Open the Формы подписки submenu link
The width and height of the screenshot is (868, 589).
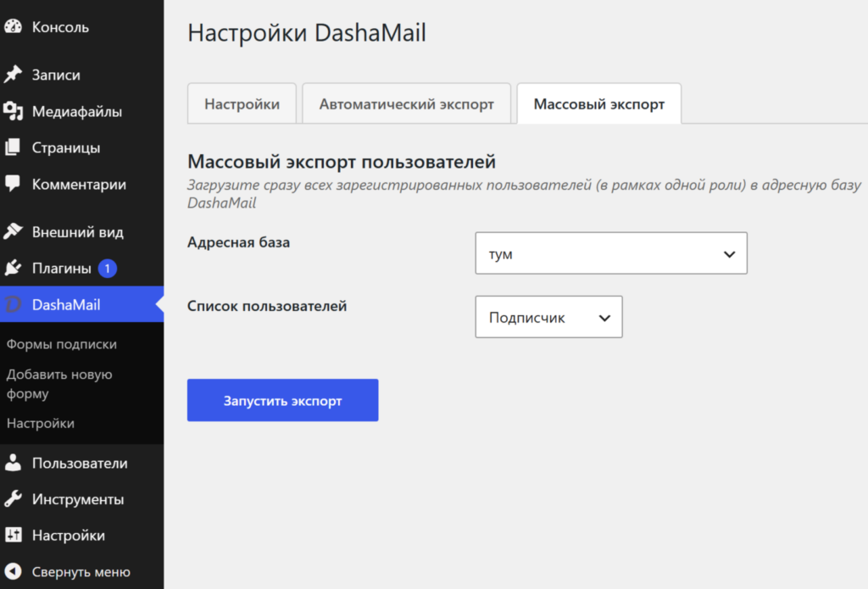tap(61, 344)
